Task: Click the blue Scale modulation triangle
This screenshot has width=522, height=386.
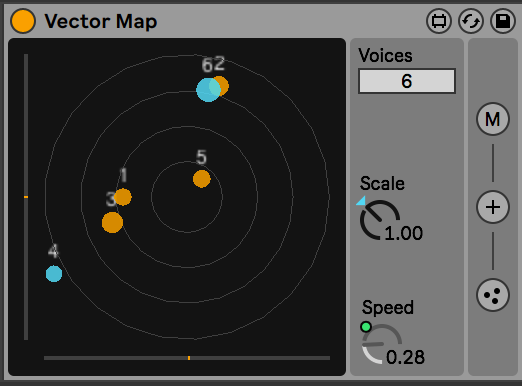Action: [x=361, y=201]
